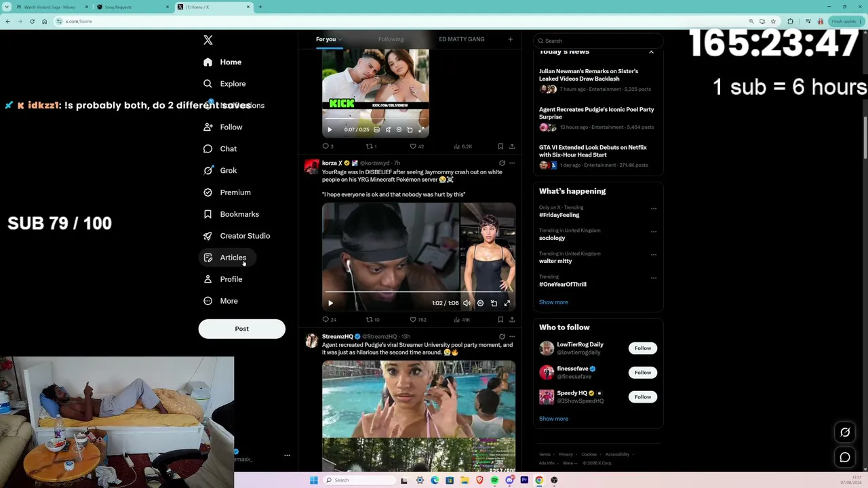
Task: Add a new timeline tab with plus icon
Action: [511, 39]
